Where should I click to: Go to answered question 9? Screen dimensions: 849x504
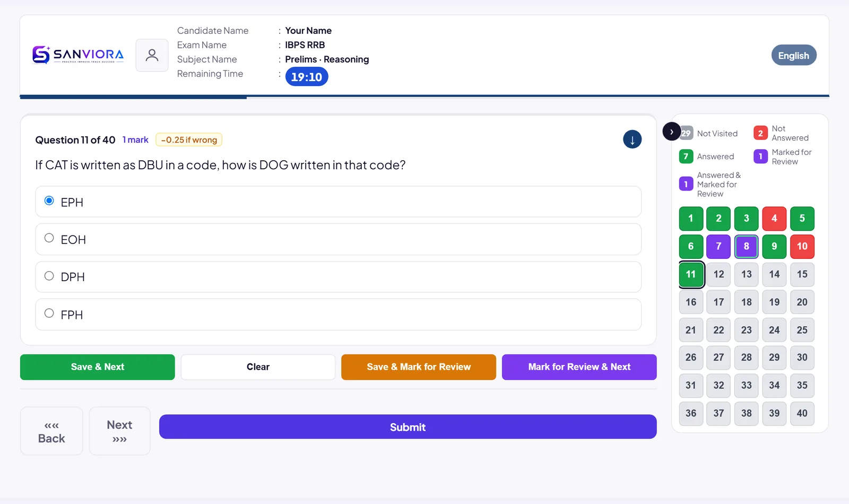point(774,247)
